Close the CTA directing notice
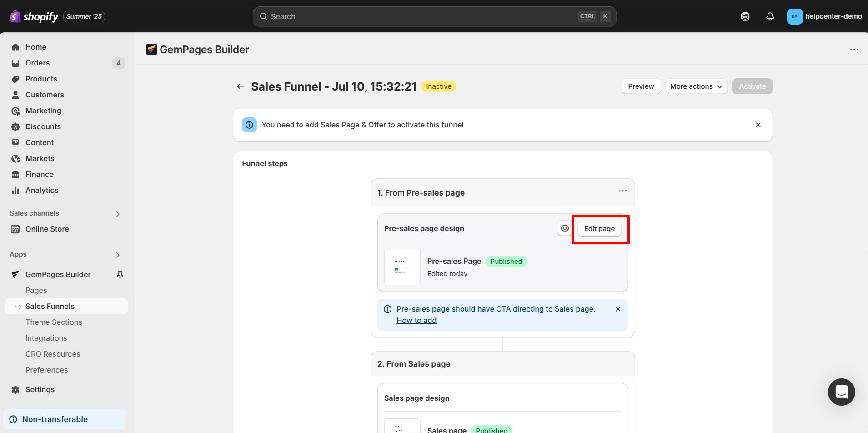868x433 pixels. click(x=618, y=309)
